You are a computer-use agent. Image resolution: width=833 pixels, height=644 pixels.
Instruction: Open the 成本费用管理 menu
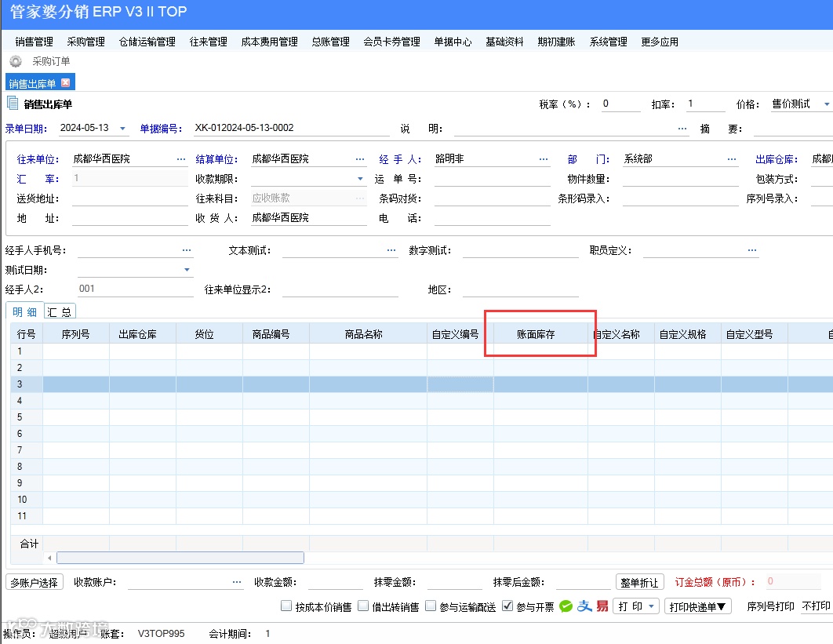coord(269,42)
